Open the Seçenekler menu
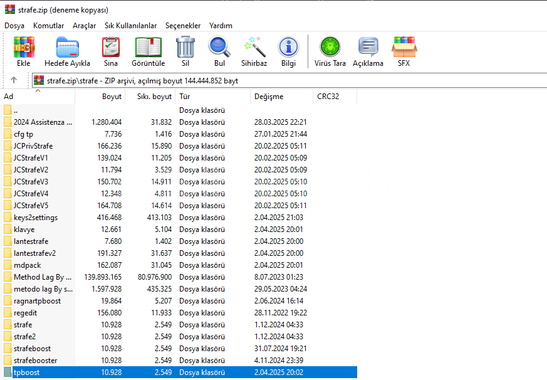 [x=183, y=25]
